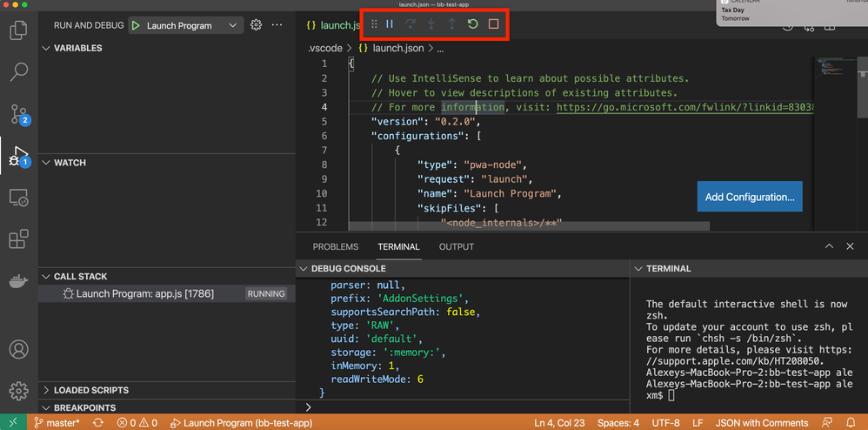Open the Search view icon

point(18,72)
